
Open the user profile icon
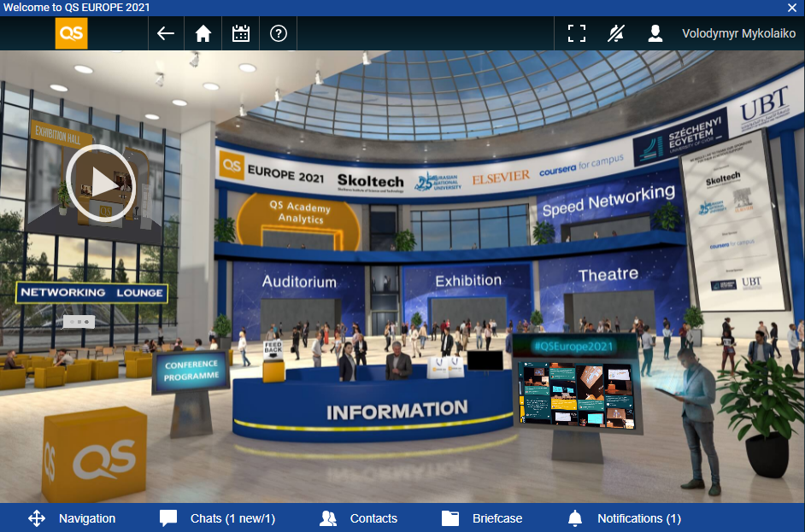click(655, 33)
